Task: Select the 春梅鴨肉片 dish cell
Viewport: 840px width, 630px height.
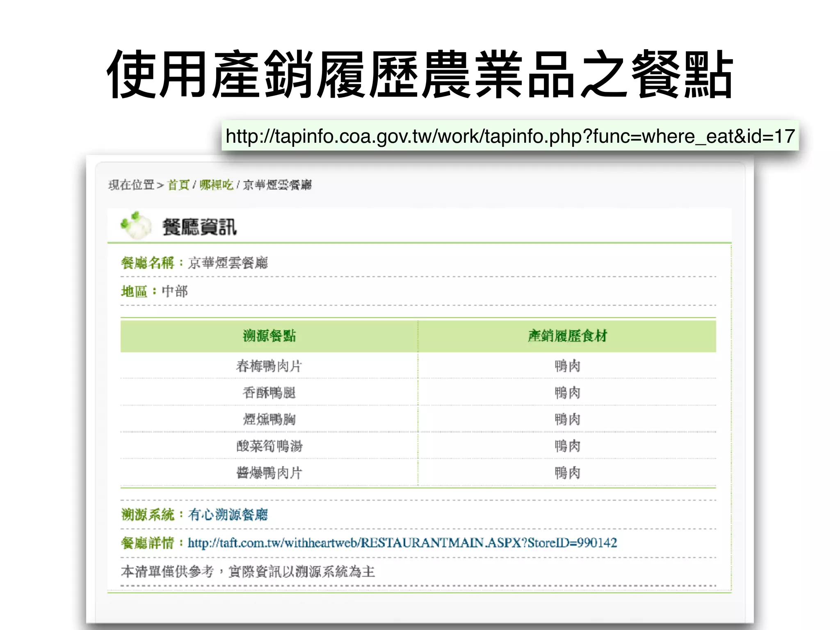Action: tap(269, 366)
